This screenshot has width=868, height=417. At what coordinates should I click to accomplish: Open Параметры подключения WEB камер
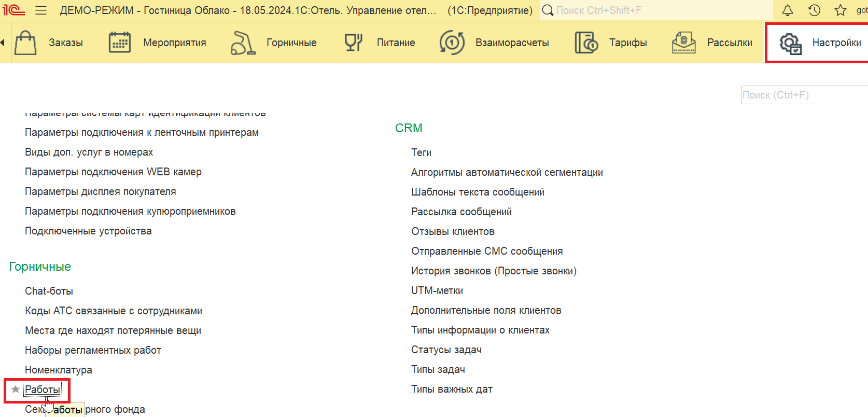113,172
